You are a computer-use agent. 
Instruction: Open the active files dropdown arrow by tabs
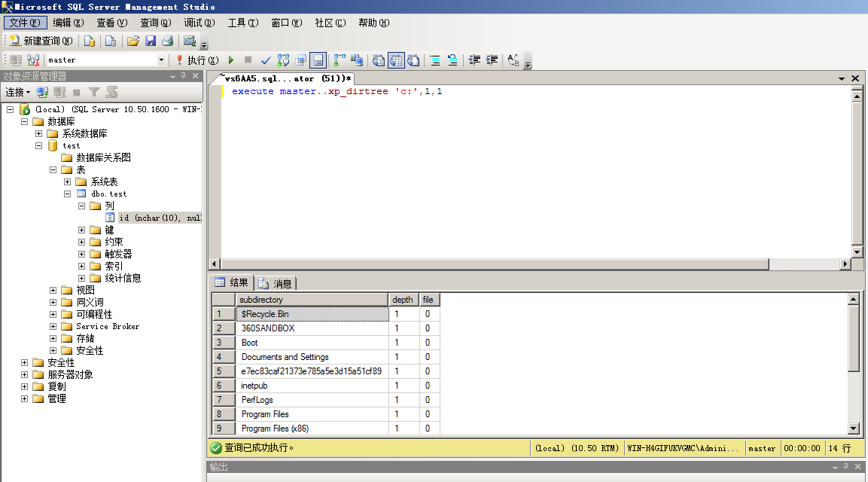842,78
